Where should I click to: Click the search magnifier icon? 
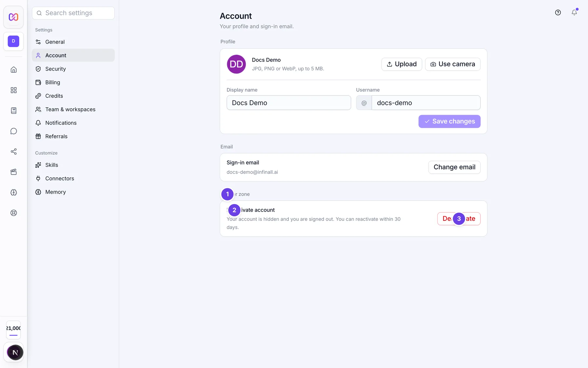[x=39, y=13]
